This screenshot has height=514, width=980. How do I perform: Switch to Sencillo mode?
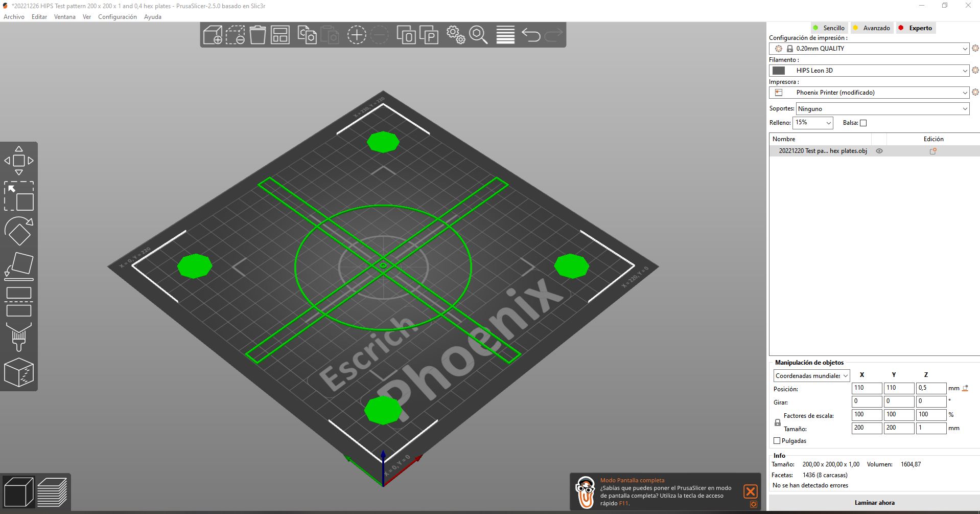[829, 28]
